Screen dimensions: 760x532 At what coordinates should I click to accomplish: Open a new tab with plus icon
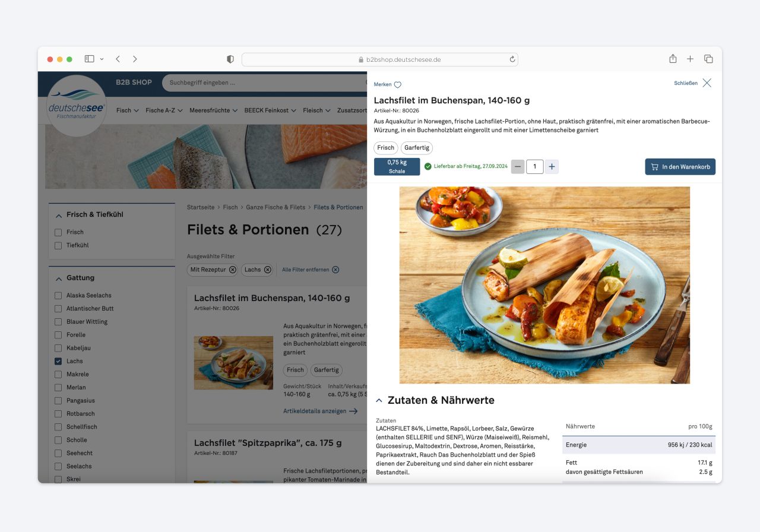pos(690,59)
